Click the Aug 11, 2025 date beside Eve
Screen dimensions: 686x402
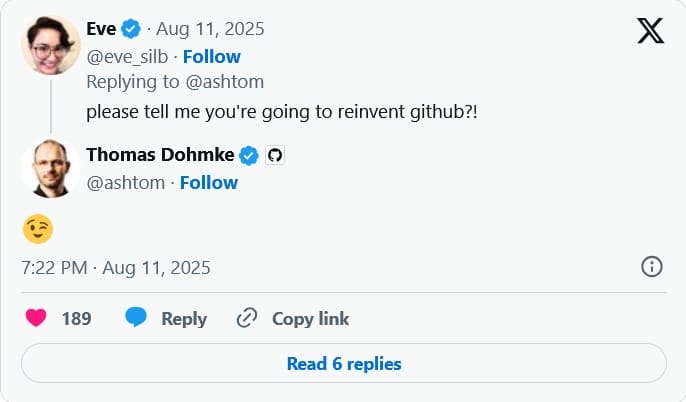pyautogui.click(x=212, y=28)
